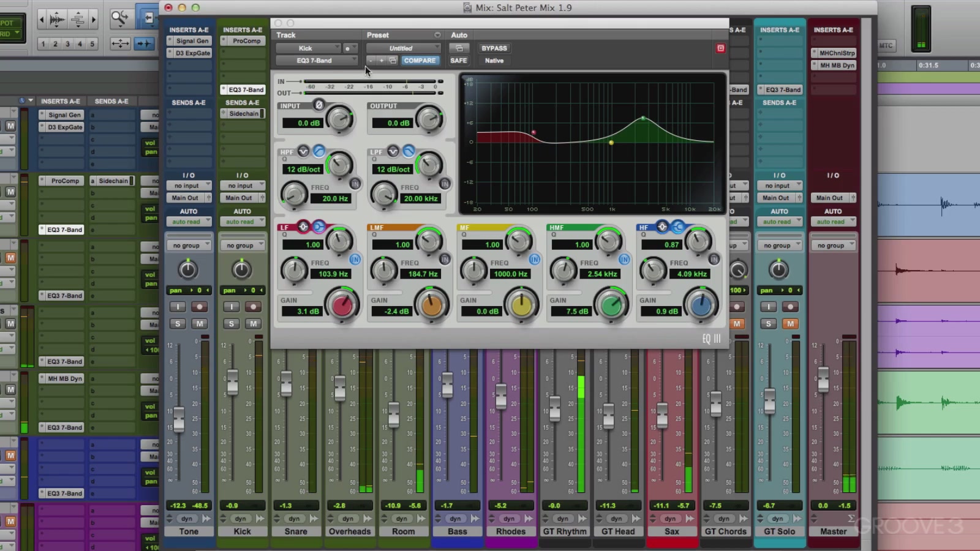Enable input monitoring on the Kick track
This screenshot has height=551, width=980.
[x=231, y=307]
